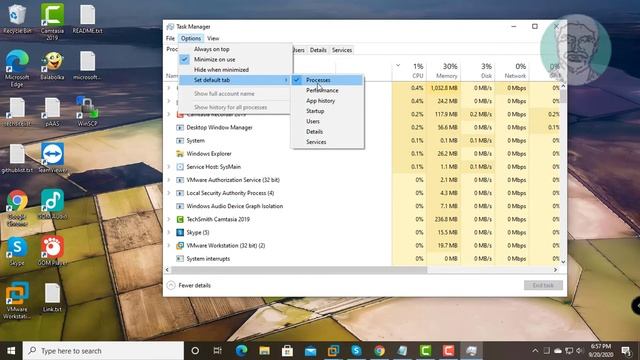This screenshot has width=640, height=360.
Task: Click Windows Explorer process folder icon
Action: pyautogui.click(x=180, y=153)
